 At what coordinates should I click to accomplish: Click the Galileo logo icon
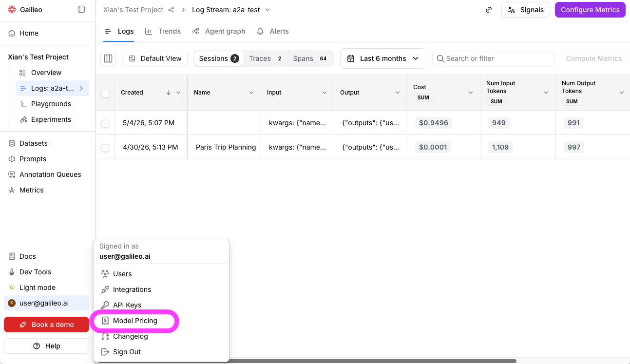[12, 10]
